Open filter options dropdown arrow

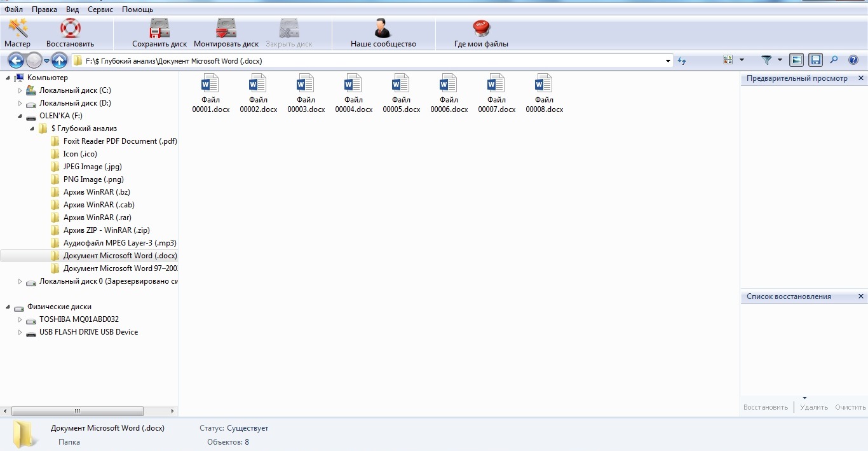pos(780,60)
